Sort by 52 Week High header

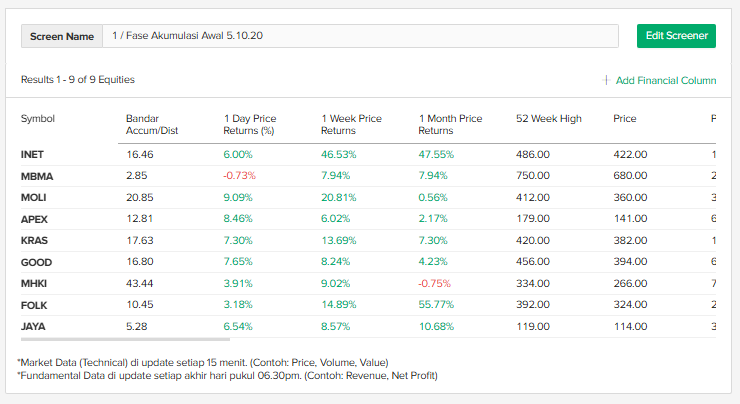point(548,119)
